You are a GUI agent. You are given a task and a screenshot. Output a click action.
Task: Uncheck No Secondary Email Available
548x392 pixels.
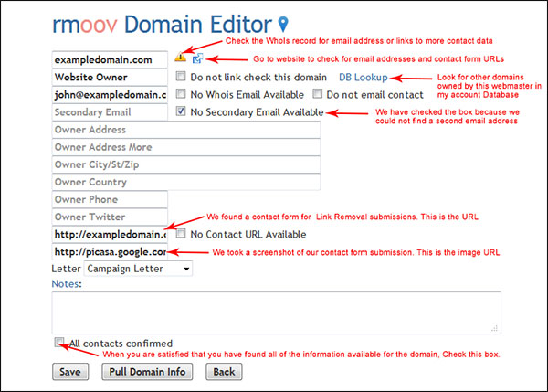[x=181, y=111]
